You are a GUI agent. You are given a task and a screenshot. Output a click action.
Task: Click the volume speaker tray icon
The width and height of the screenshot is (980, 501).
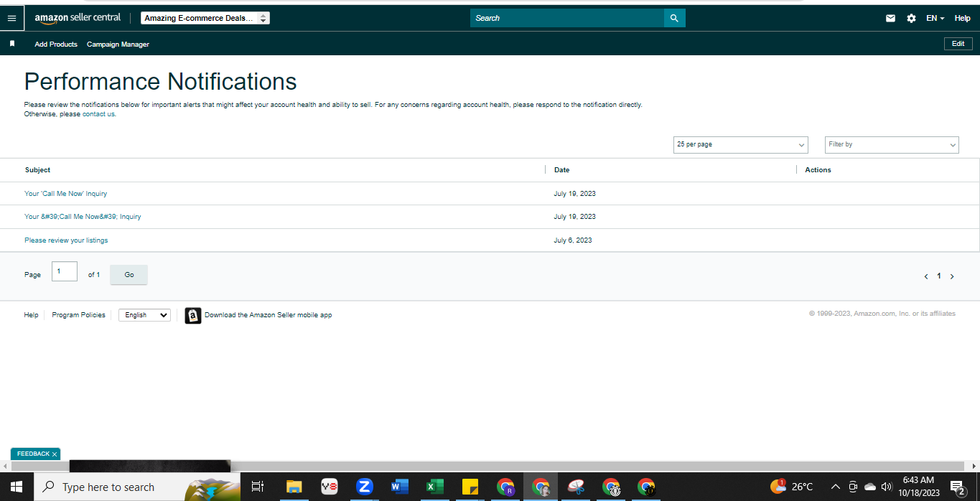(x=886, y=487)
